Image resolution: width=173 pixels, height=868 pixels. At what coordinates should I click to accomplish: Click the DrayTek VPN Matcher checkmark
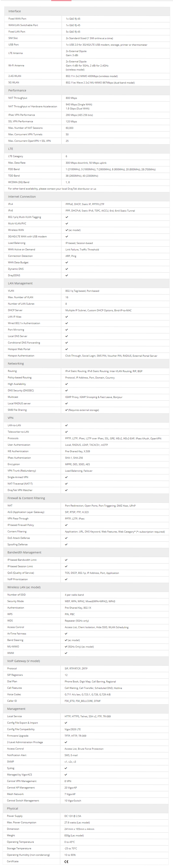click(x=66, y=490)
